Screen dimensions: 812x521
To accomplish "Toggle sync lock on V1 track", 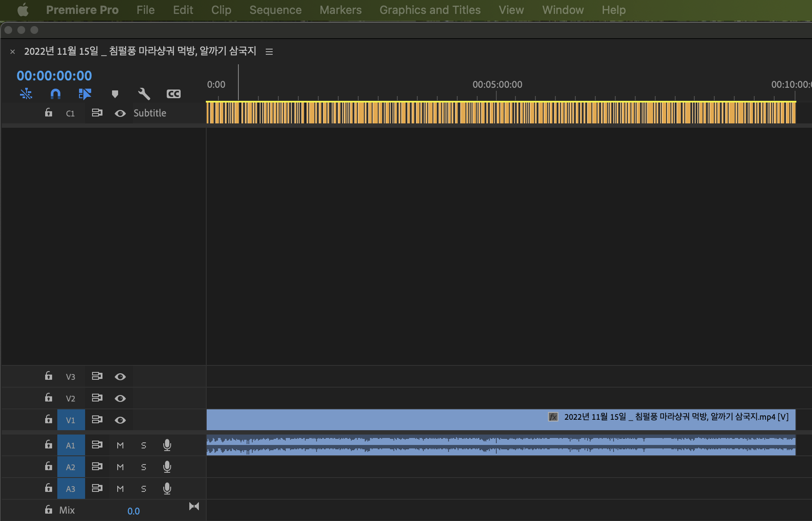I will coord(97,420).
